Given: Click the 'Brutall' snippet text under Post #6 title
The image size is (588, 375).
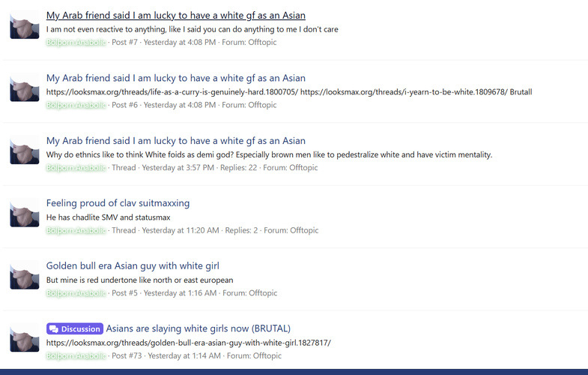Looking at the screenshot, I should pyautogui.click(x=521, y=92).
